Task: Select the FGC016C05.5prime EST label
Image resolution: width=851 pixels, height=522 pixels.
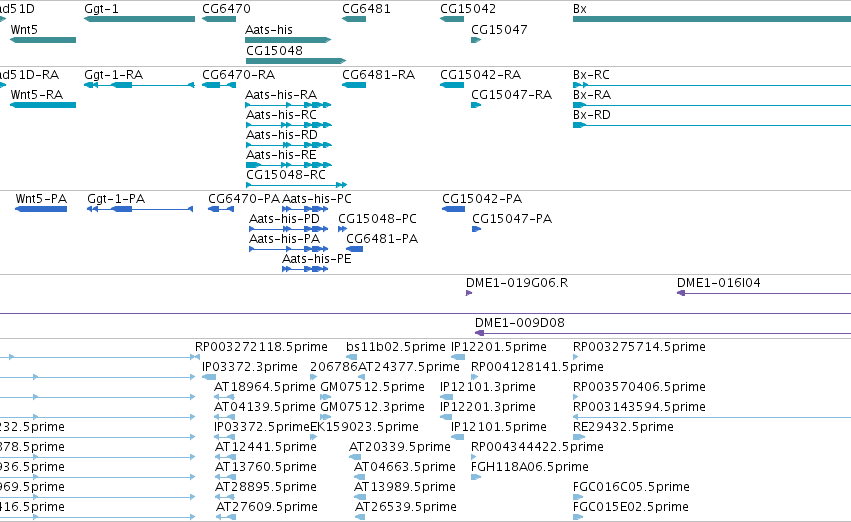Action: tap(631, 488)
